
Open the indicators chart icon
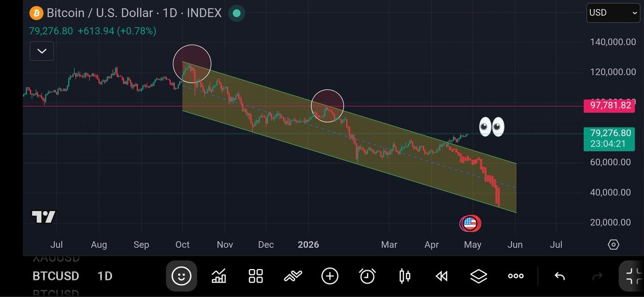[x=218, y=276]
